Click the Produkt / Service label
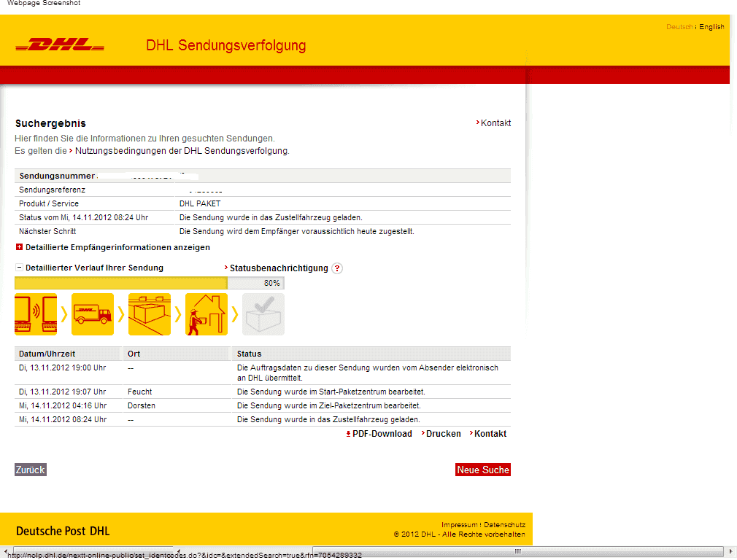Screen dimensions: 737x560 (x=49, y=203)
